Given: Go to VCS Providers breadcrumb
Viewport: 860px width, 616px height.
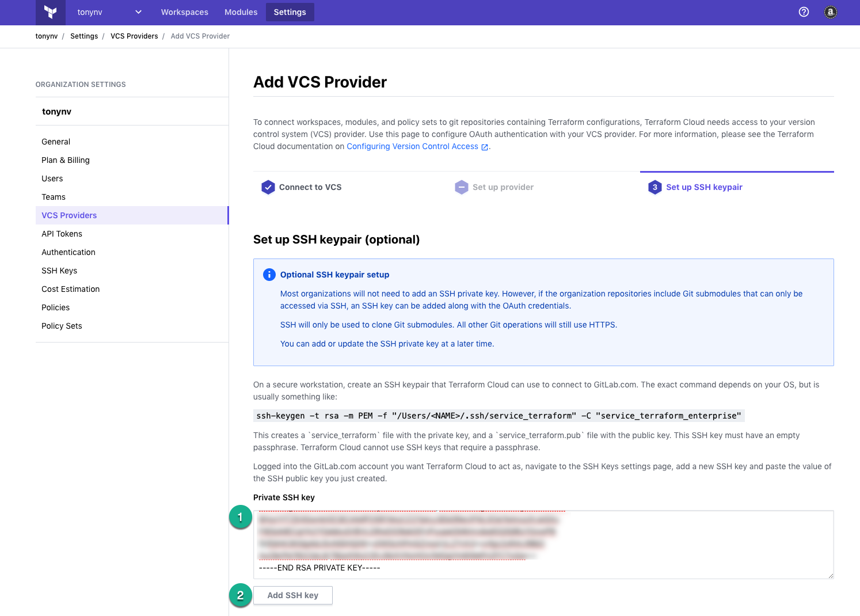Looking at the screenshot, I should (x=134, y=36).
